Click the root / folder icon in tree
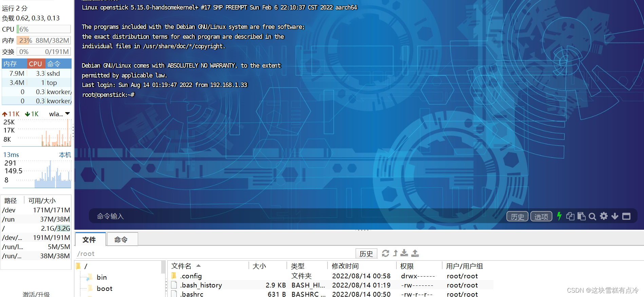 click(x=78, y=266)
